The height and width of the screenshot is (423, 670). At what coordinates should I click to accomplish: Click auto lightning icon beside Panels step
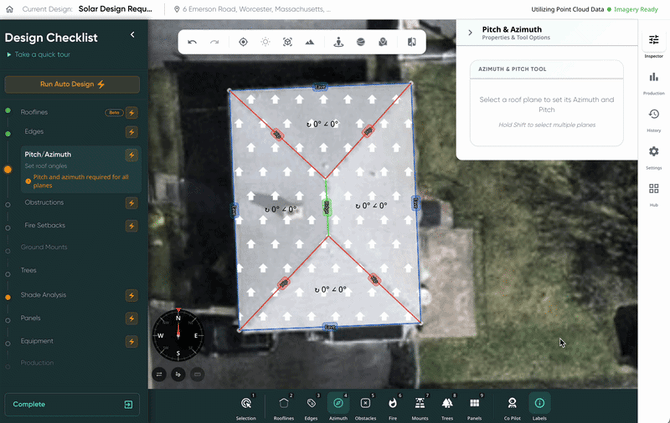click(x=132, y=318)
